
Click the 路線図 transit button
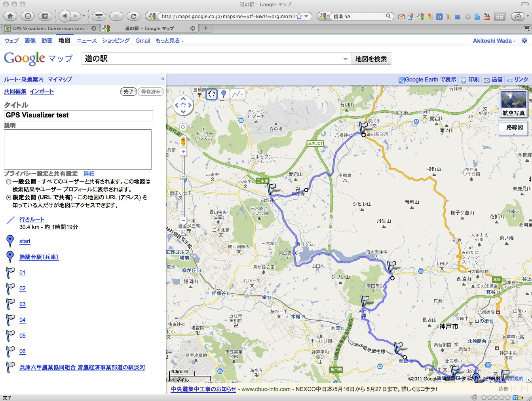(x=514, y=127)
